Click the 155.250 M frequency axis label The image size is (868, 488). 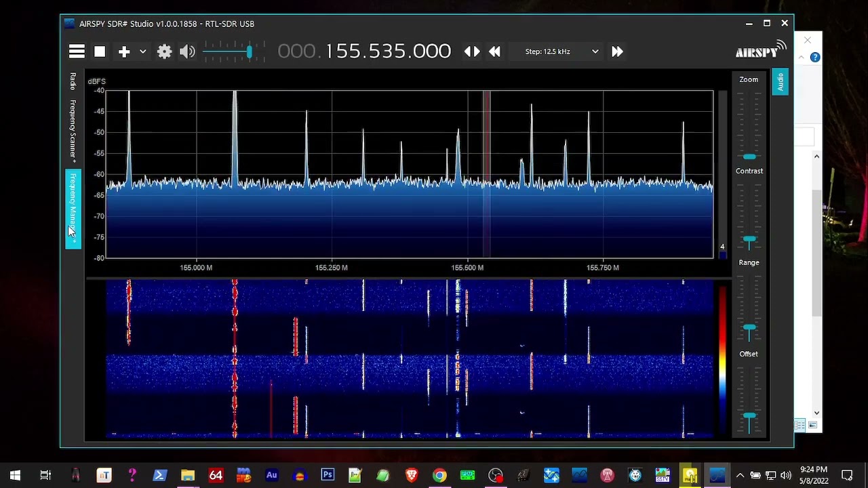pyautogui.click(x=332, y=268)
